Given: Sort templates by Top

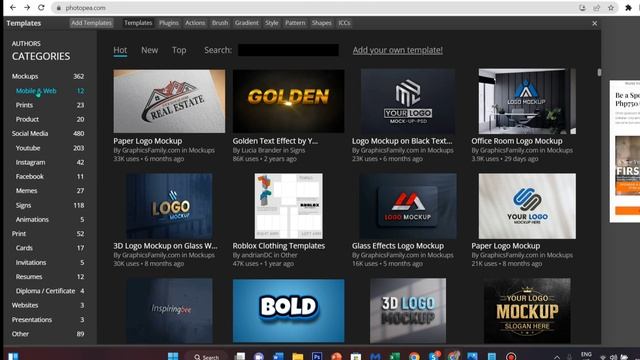Looking at the screenshot, I should click(179, 50).
